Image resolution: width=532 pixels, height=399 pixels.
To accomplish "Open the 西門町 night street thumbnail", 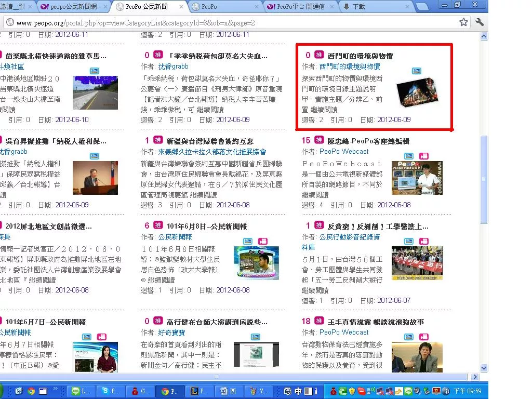I will (417, 92).
